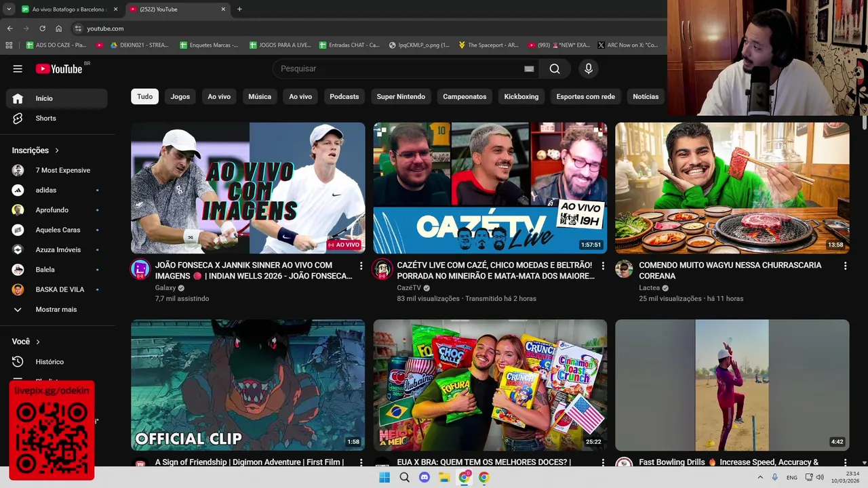The height and width of the screenshot is (488, 868).
Task: Open Fast Bowling Drills video thumbnail
Action: click(x=732, y=385)
